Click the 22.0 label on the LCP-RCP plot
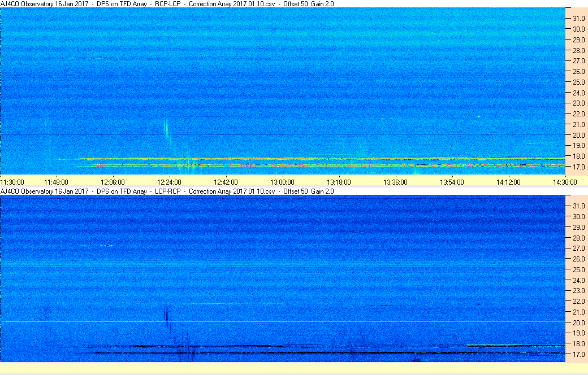Image resolution: width=588 pixels, height=375 pixels. click(578, 301)
